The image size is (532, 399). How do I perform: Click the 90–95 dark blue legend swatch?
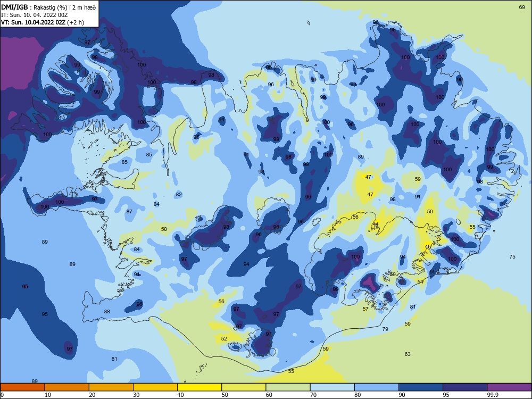pyautogui.click(x=421, y=387)
